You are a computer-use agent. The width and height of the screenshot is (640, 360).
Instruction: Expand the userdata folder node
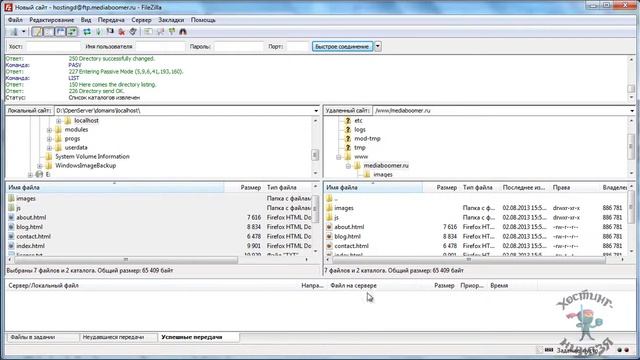tap(49, 148)
